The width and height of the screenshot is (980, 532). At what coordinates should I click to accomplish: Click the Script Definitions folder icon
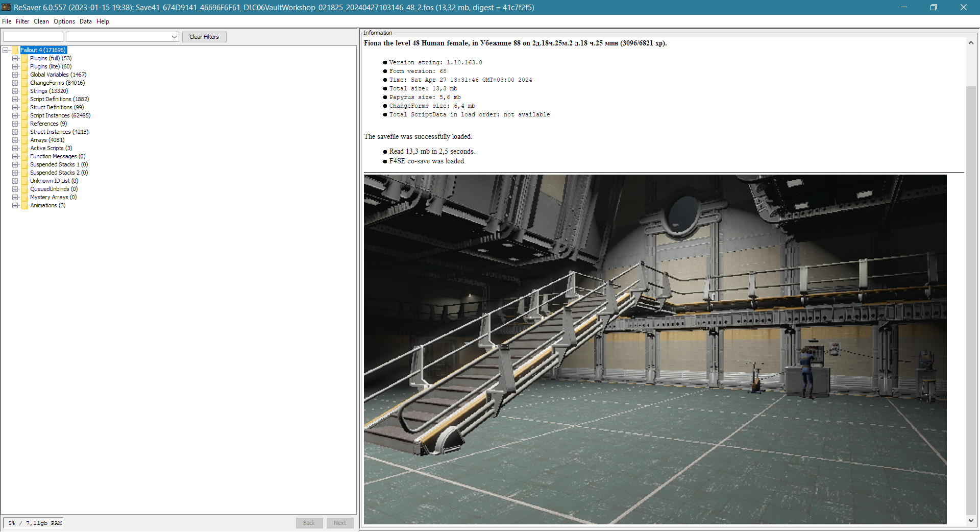pyautogui.click(x=24, y=99)
